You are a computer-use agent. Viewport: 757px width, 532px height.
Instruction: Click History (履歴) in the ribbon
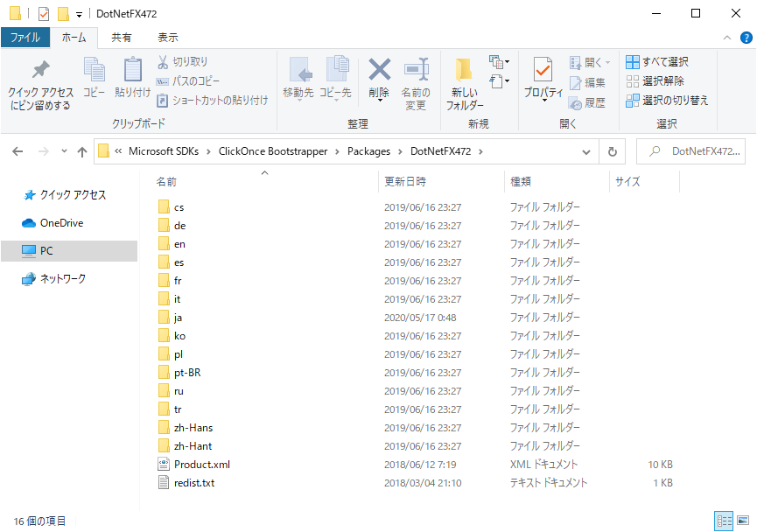587,103
